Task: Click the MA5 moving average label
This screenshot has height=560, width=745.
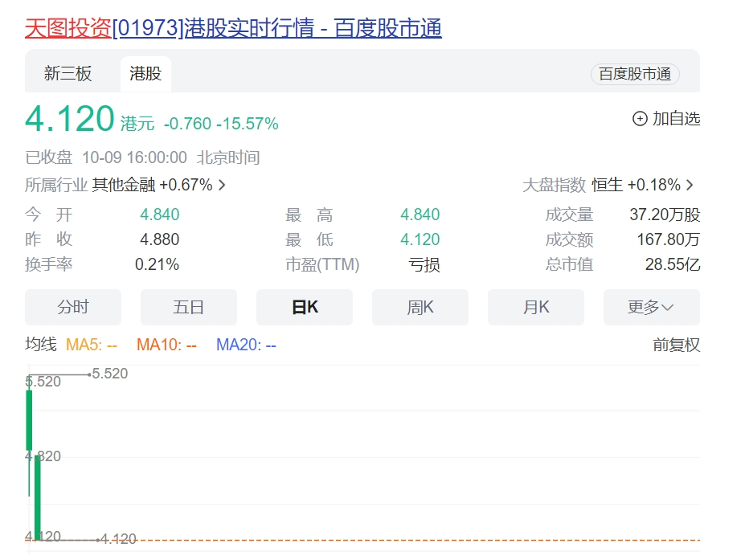Action: pos(91,345)
